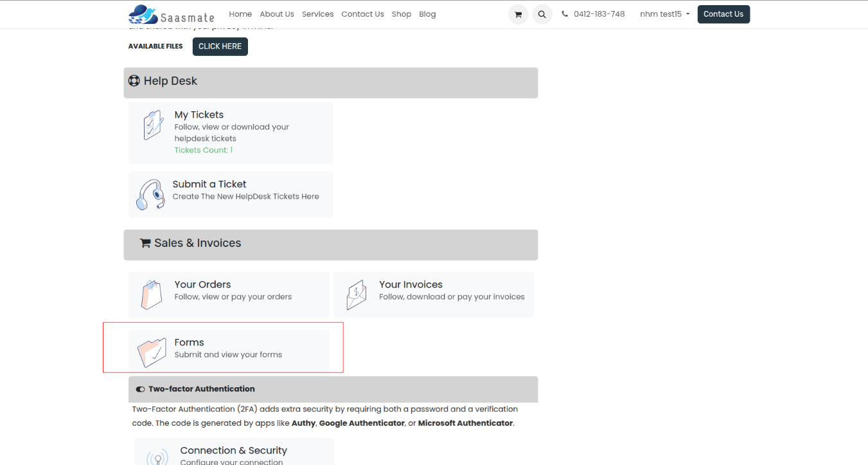Click the Your Orders shopping bag icon

(x=152, y=295)
